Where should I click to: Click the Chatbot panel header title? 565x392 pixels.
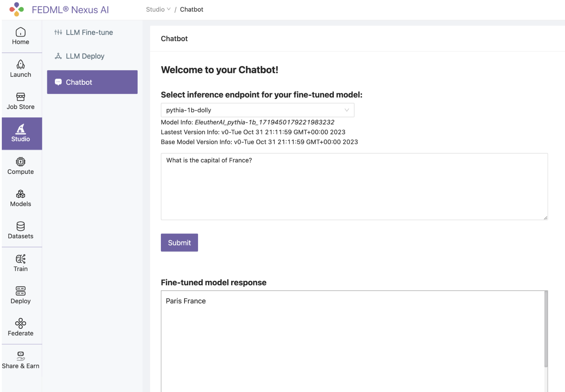(174, 39)
